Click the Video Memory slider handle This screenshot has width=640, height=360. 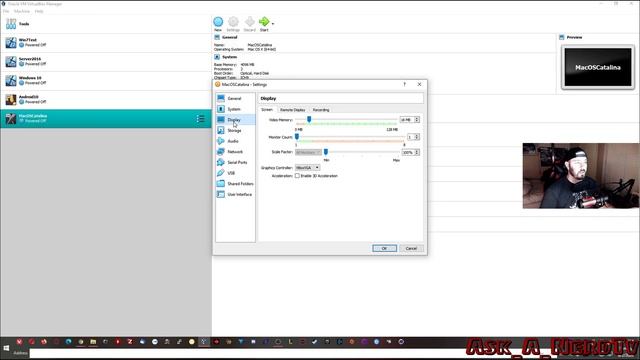click(x=309, y=119)
